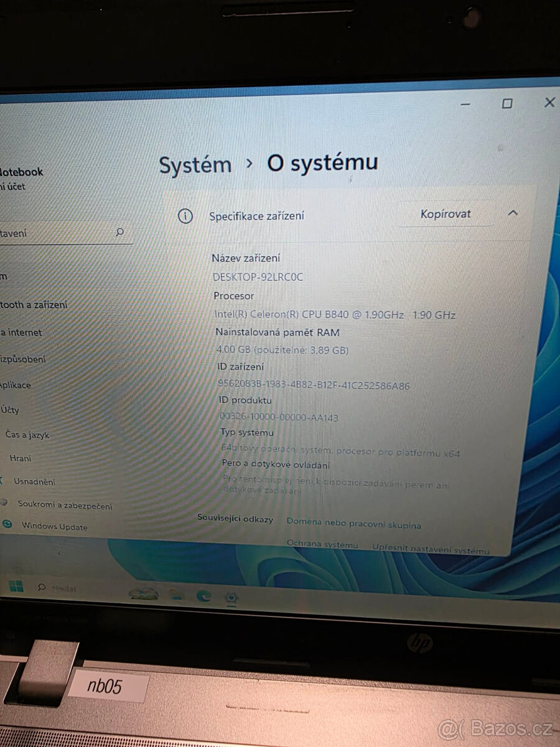Click the settings search field
Viewport: 560px width, 747px height.
(x=62, y=232)
